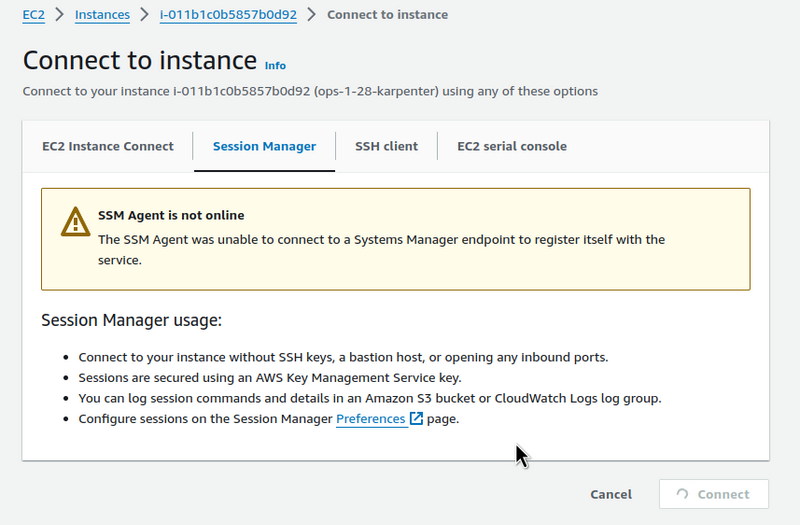Viewport: 800px width, 525px height.
Task: Click the Connect to instance page title
Action: [x=140, y=60]
